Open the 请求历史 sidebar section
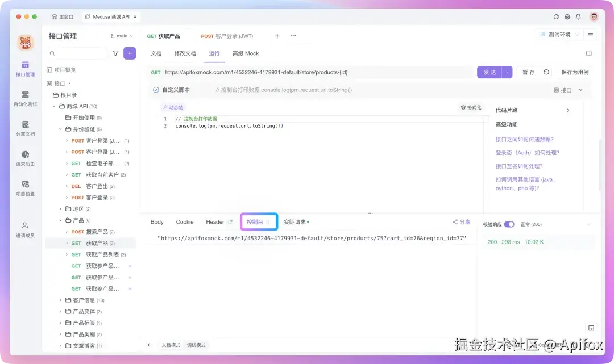Image resolution: width=614 pixels, height=364 pixels. pyautogui.click(x=25, y=158)
